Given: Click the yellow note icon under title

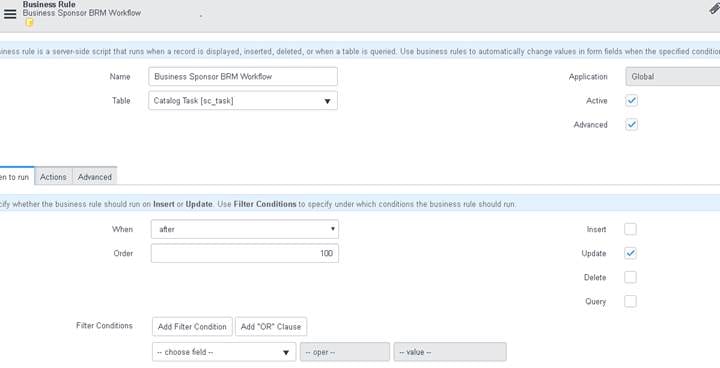Looking at the screenshot, I should pyautogui.click(x=29, y=23).
